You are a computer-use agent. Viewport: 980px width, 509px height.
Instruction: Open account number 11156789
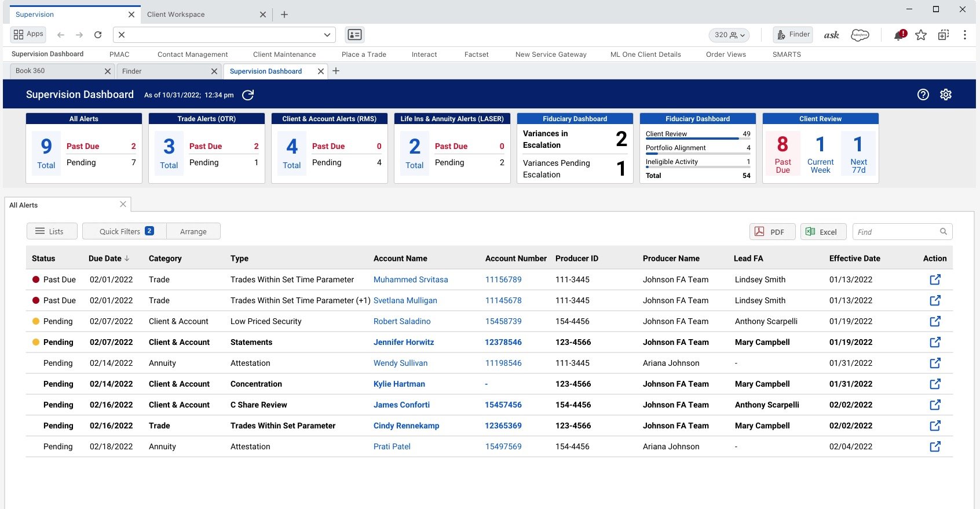pyautogui.click(x=503, y=279)
